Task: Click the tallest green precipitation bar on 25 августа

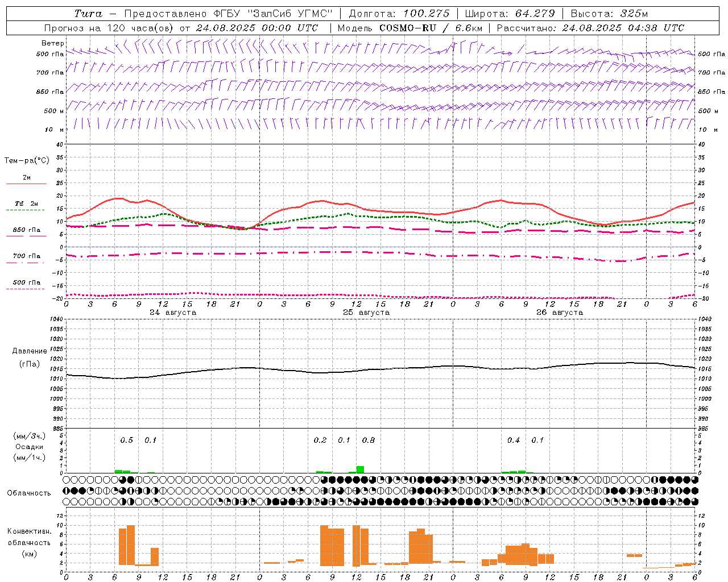Action: [360, 469]
